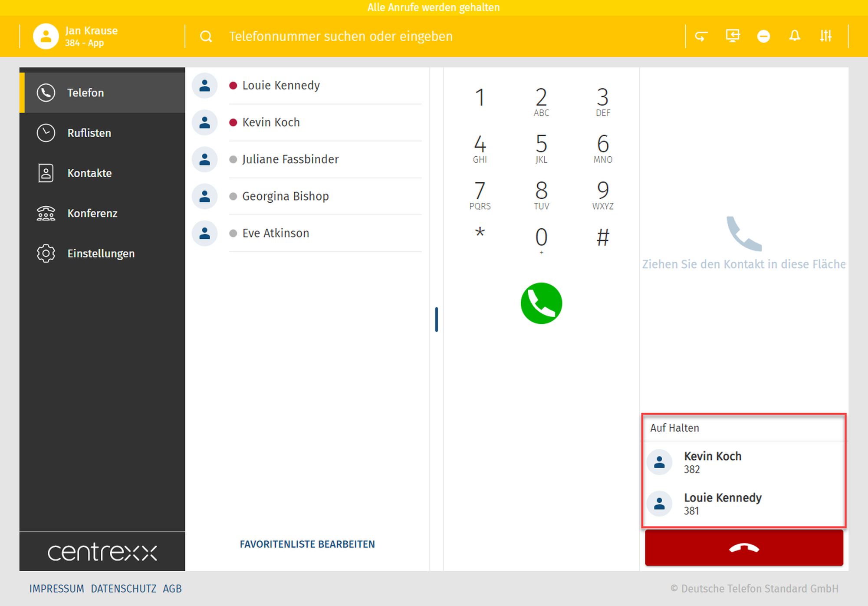Select favorite contact Juliane Fassbinder
Image resolution: width=868 pixels, height=606 pixels.
coord(290,159)
